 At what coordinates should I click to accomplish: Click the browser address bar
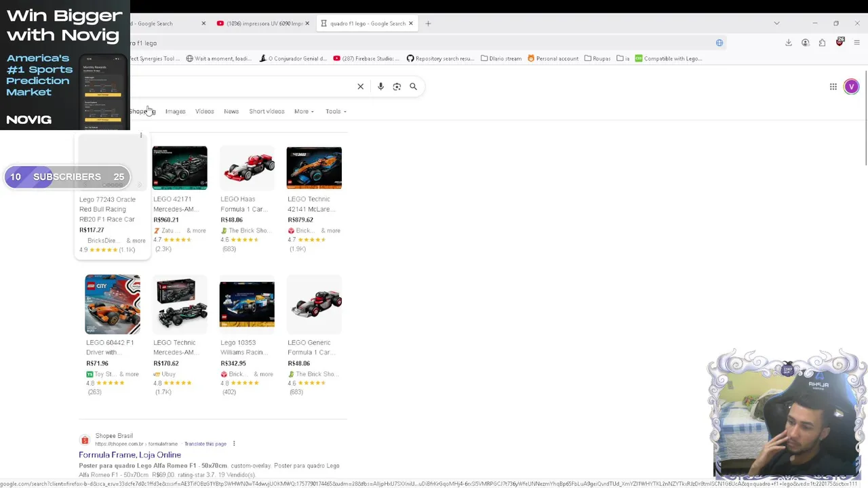(x=420, y=43)
